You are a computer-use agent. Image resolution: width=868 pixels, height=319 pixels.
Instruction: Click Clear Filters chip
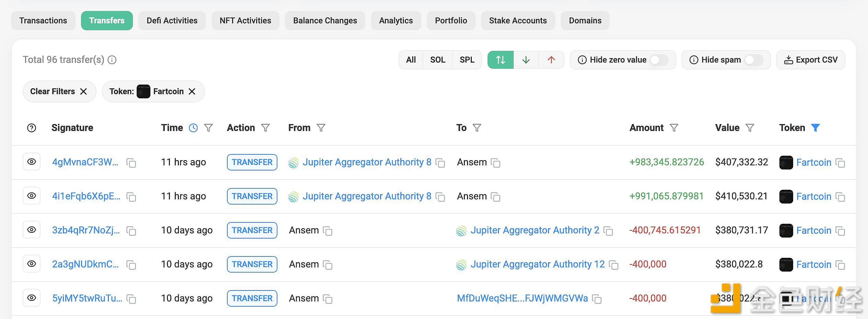59,91
